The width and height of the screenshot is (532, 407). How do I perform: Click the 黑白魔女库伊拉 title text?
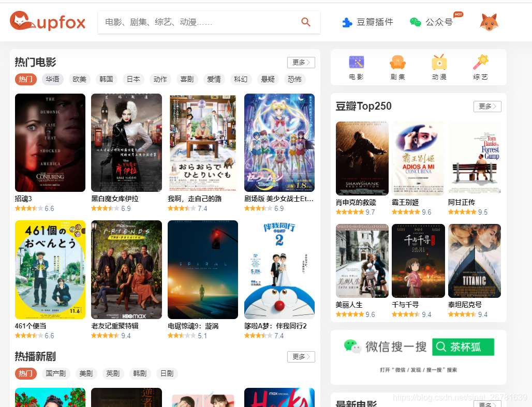pos(115,199)
